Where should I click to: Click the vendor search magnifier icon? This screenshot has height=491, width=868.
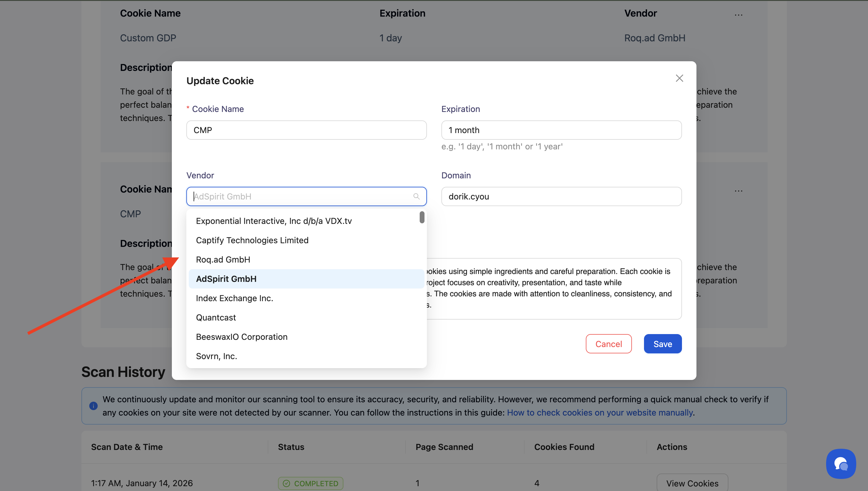coord(416,196)
